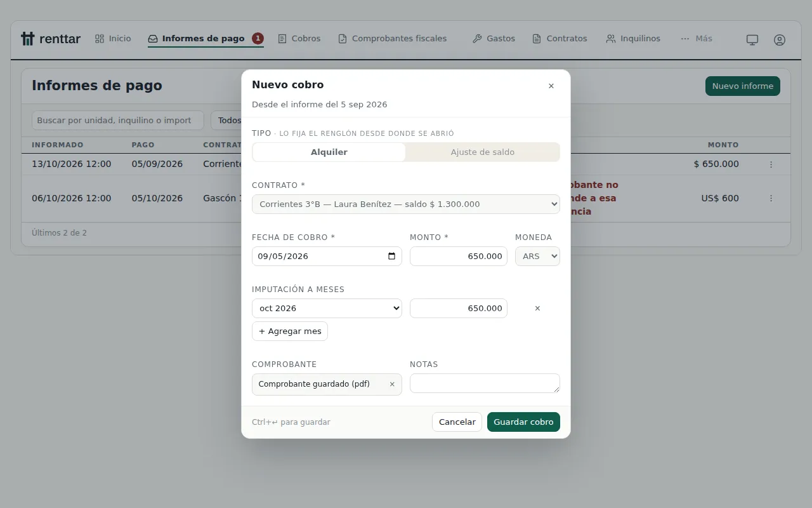Select the 06/10/2026 12:00 informado cell

[x=72, y=198]
